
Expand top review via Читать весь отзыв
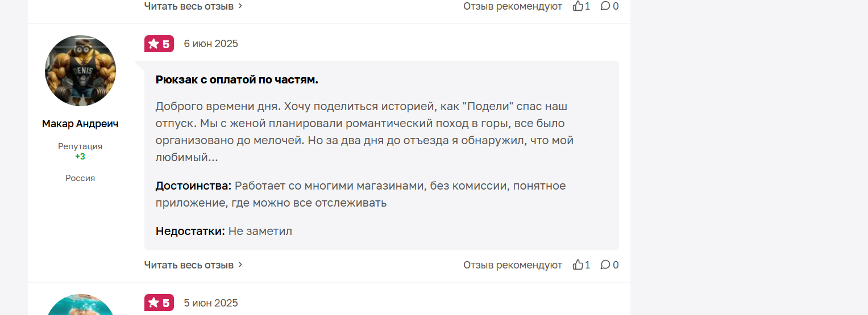coord(189,6)
